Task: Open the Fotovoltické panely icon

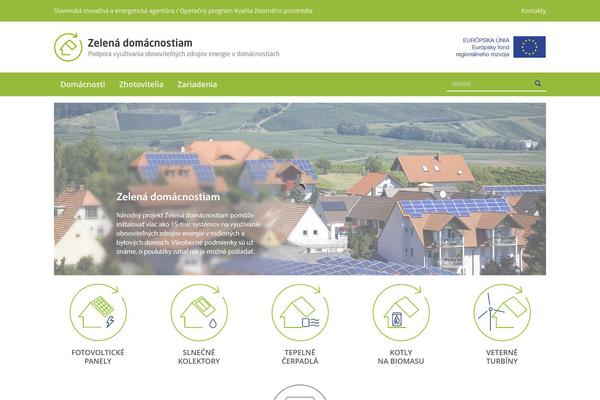Action: point(98,312)
